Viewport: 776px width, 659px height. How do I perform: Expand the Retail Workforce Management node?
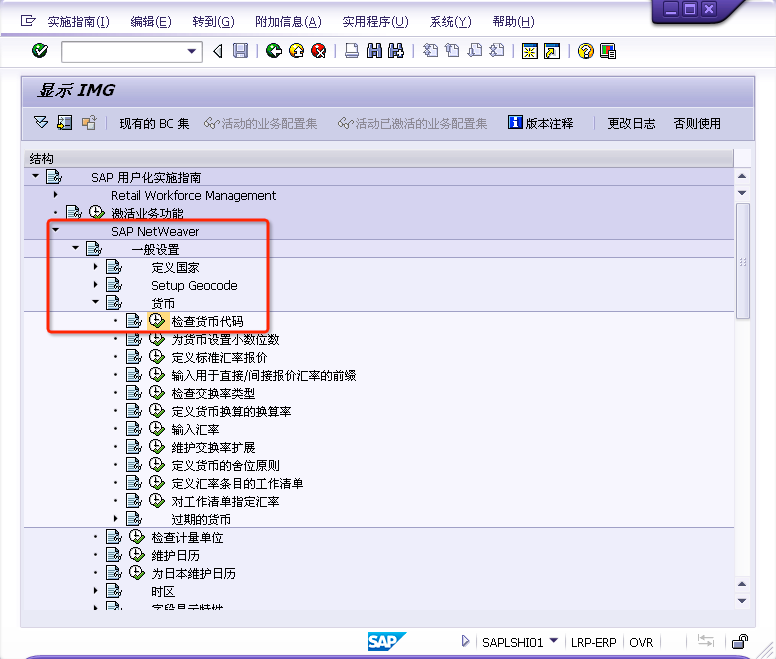[55, 194]
